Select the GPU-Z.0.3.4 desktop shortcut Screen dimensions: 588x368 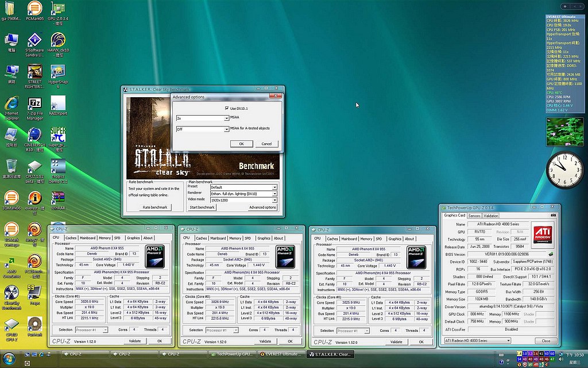[58, 13]
